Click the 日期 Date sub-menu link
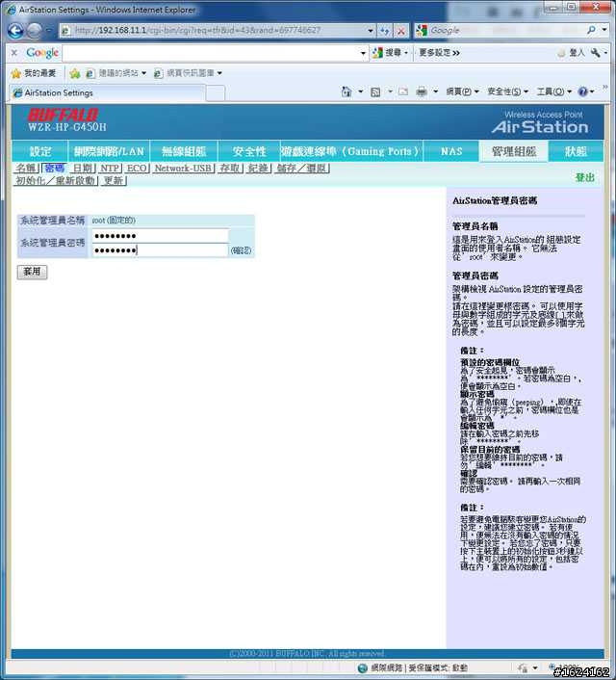Image resolution: width=616 pixels, height=680 pixels. pos(83,169)
